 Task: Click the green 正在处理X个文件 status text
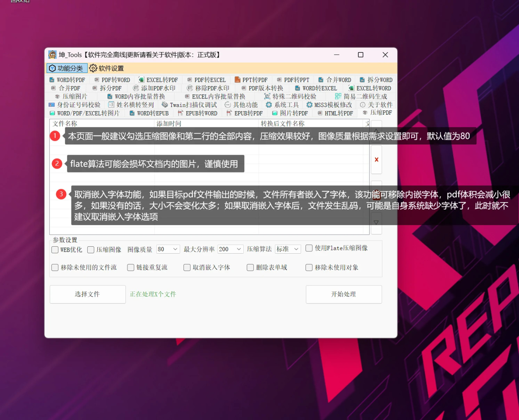[x=153, y=294]
